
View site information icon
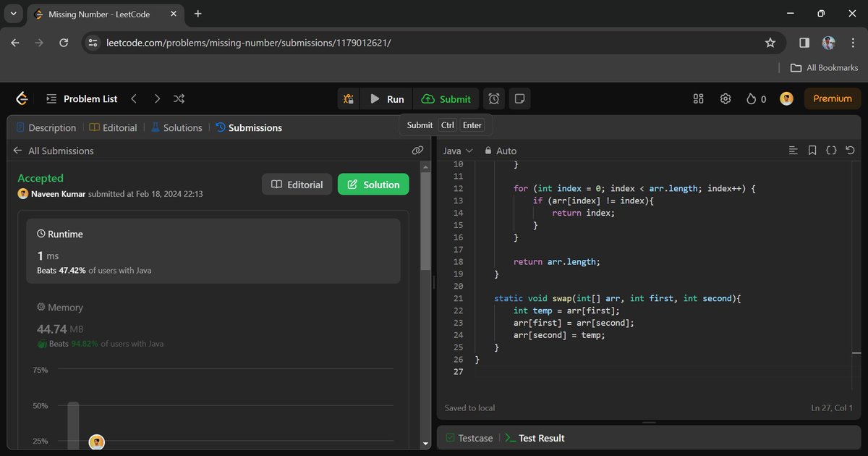(93, 43)
